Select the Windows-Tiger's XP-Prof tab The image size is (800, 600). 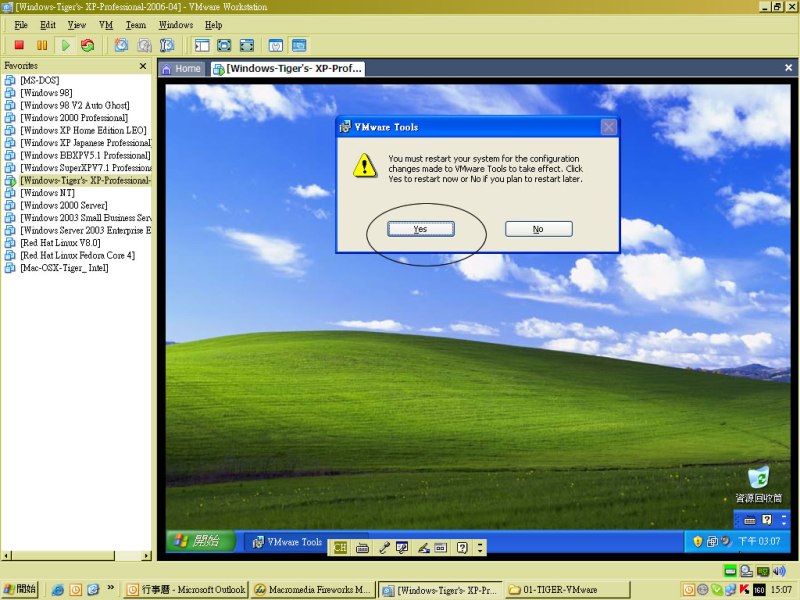pyautogui.click(x=288, y=68)
